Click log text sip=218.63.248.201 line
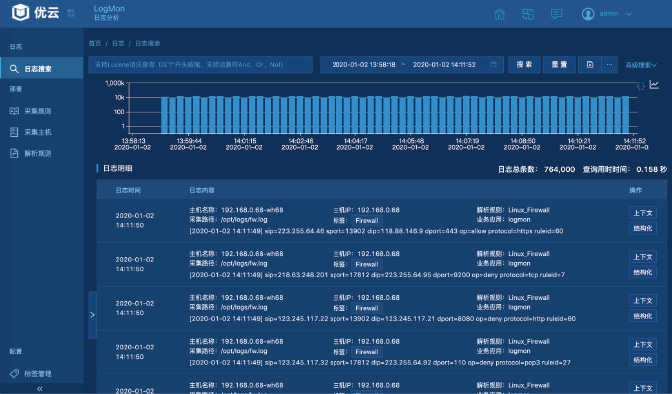The width and height of the screenshot is (672, 394). (x=377, y=275)
